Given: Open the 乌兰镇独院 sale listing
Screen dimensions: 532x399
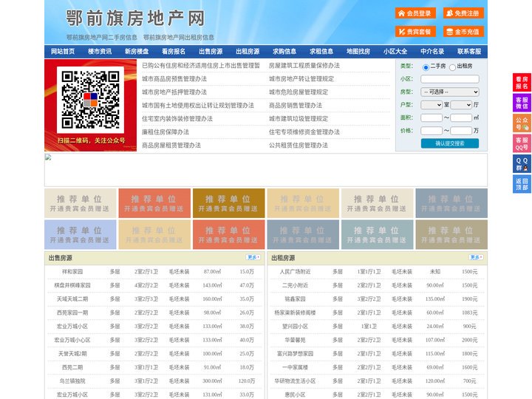Looking at the screenshot, I should pyautogui.click(x=72, y=381).
